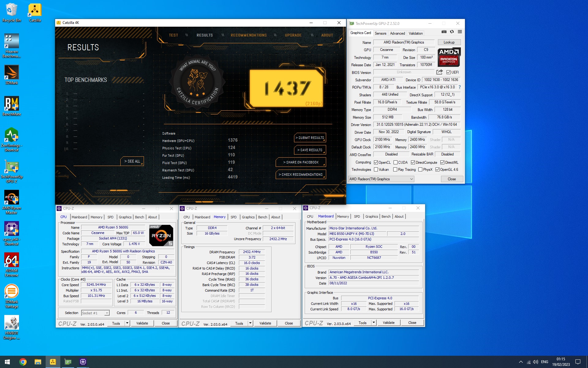Select the Heaven Benchmark desktop icon
Image resolution: width=588 pixels, height=368 pixels.
pyautogui.click(x=11, y=46)
